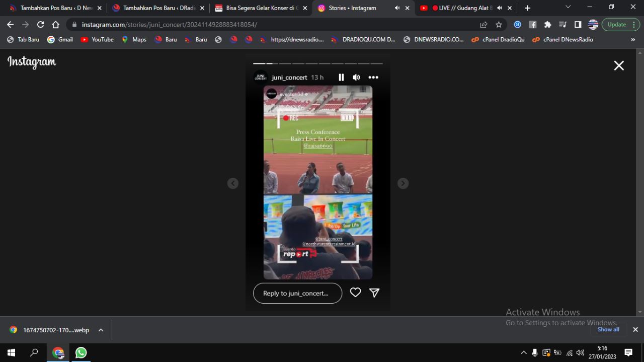Open downloaded 1674750702 webp file
The height and width of the screenshot is (362, 644).
(x=50, y=330)
